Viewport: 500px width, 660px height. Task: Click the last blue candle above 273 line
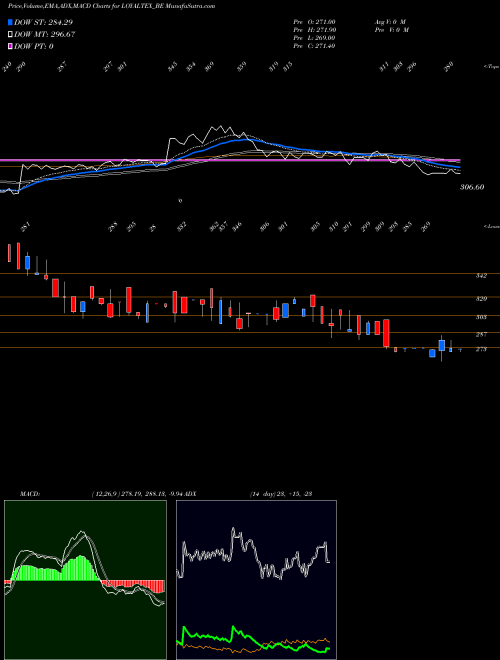tap(441, 345)
